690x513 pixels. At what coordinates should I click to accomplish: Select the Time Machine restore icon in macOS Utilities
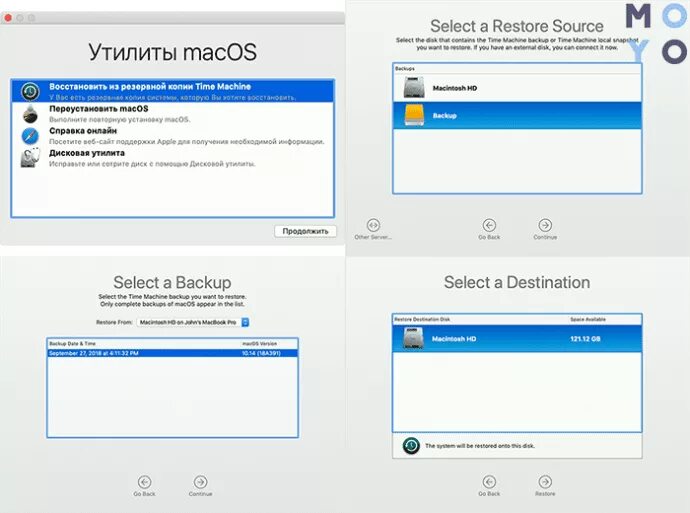pyautogui.click(x=30, y=92)
